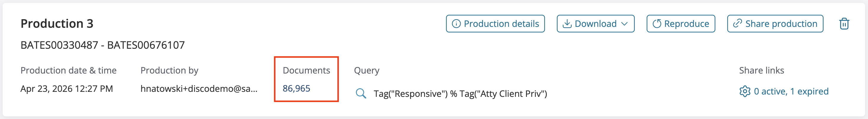Click the Reproduce button

pyautogui.click(x=681, y=24)
